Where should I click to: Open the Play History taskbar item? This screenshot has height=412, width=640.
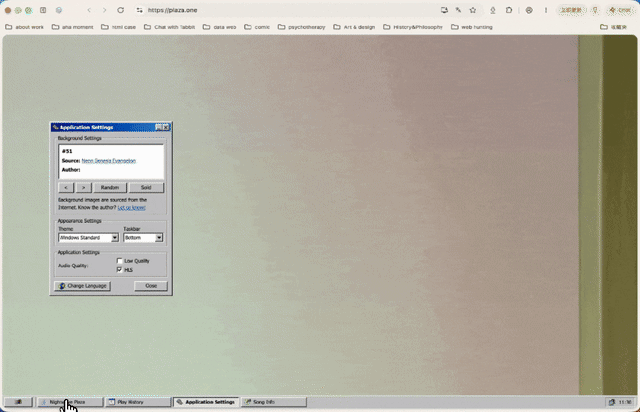[x=138, y=402]
